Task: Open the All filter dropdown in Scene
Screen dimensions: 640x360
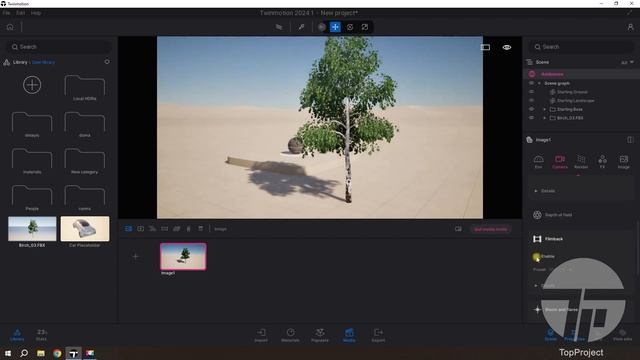Action: (627, 62)
